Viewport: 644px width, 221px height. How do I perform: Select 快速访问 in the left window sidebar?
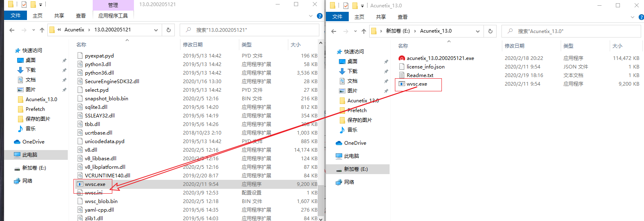click(32, 51)
